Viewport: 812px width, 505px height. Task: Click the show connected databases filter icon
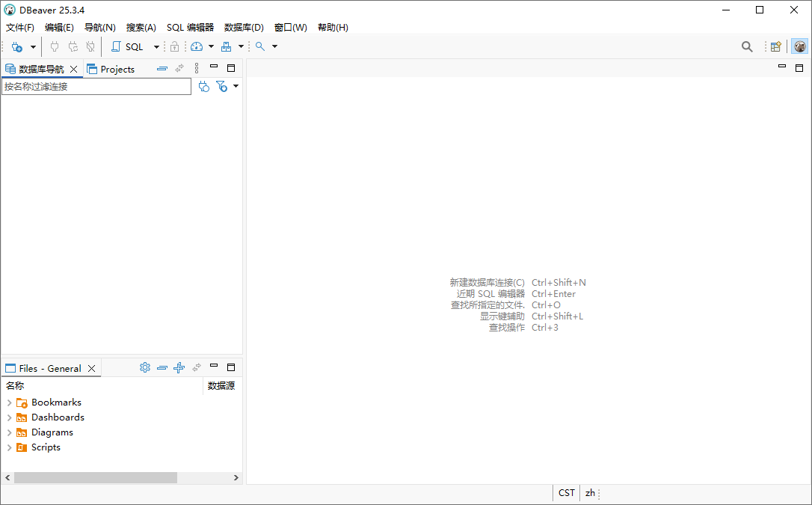point(203,86)
